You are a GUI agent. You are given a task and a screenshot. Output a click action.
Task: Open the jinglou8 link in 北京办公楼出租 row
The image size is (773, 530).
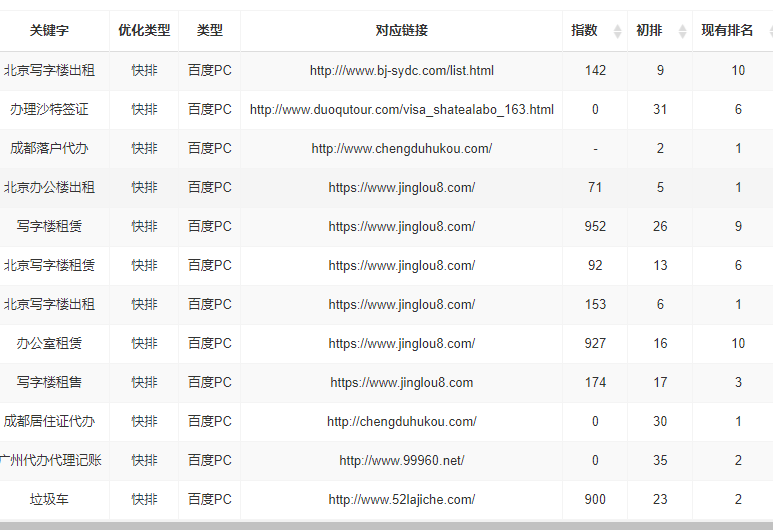click(x=401, y=187)
